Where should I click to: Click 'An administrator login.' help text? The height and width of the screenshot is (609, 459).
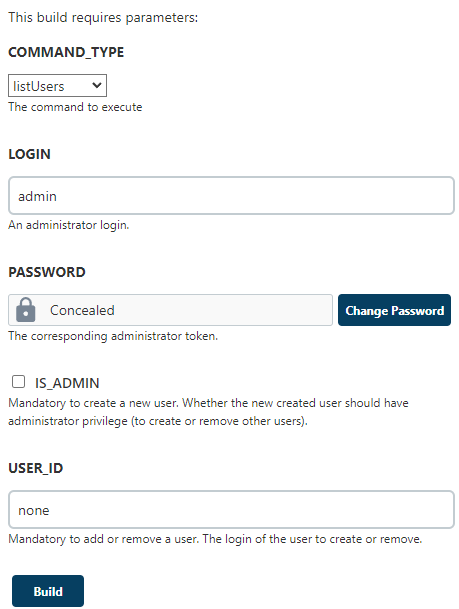pyautogui.click(x=69, y=225)
